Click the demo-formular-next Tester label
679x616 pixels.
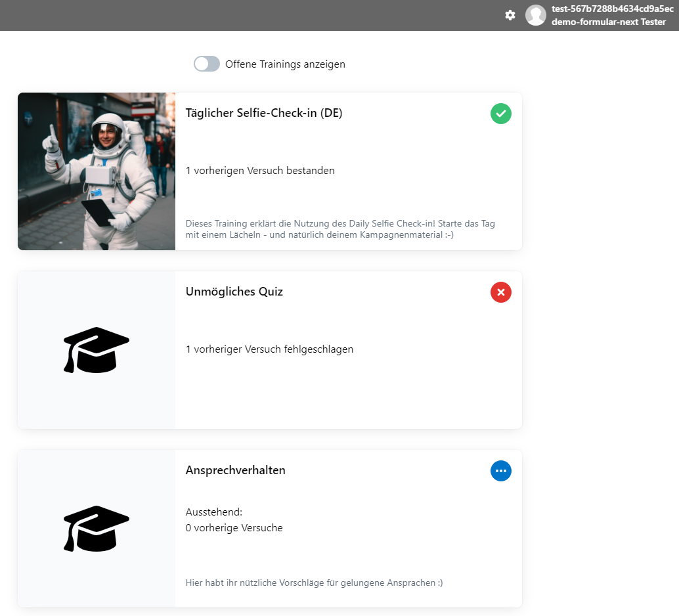click(609, 22)
